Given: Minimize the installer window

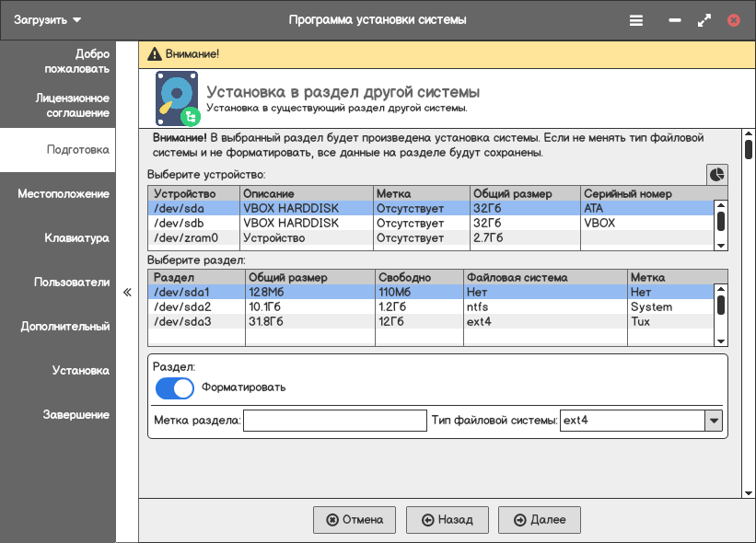Looking at the screenshot, I should coord(675,20).
